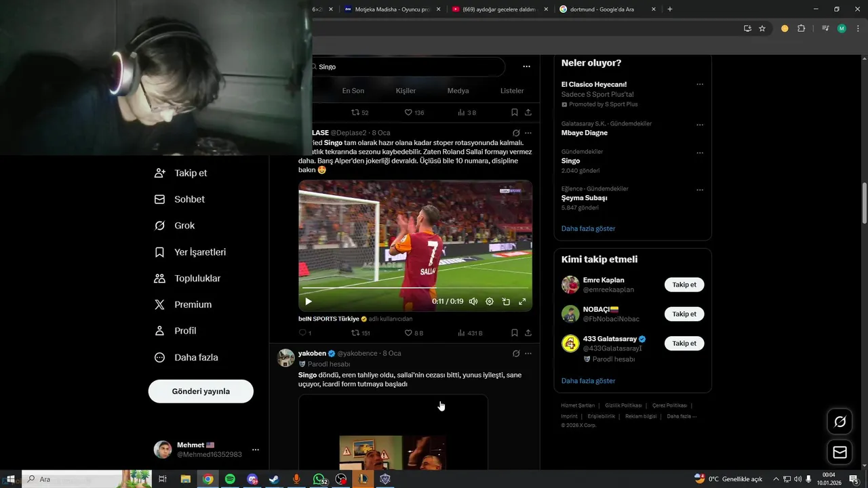Switch to the Listeler tab
Image resolution: width=868 pixels, height=488 pixels.
tap(512, 91)
